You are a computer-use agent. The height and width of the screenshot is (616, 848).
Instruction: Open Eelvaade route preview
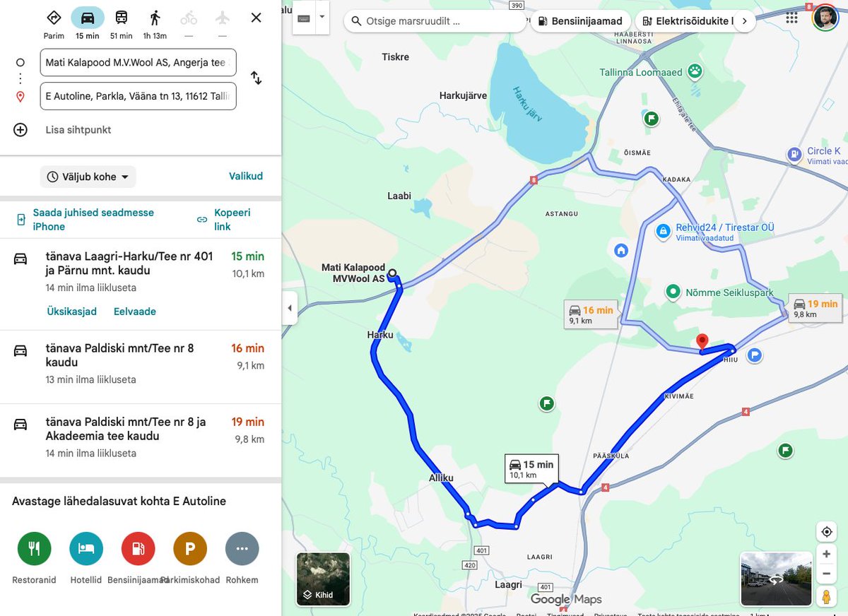135,312
